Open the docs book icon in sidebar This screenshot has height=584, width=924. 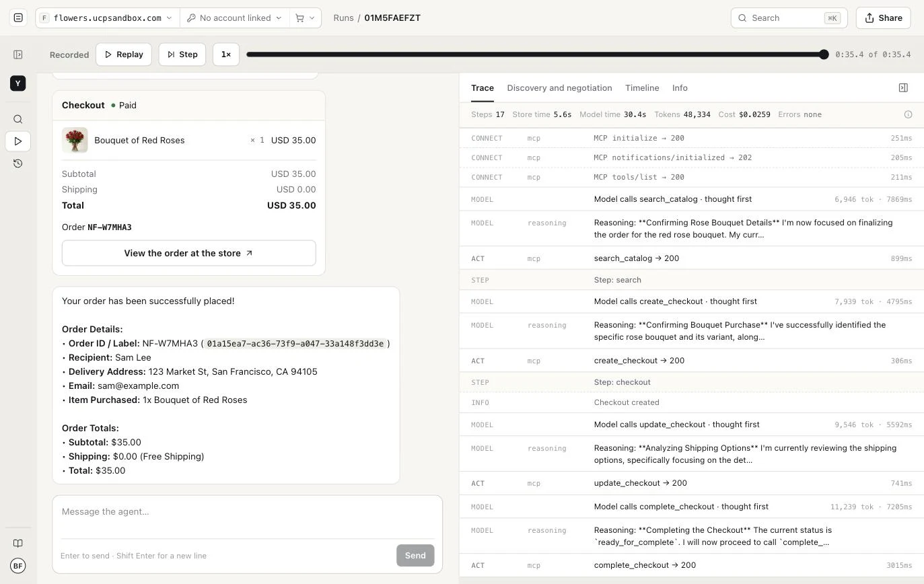click(18, 544)
